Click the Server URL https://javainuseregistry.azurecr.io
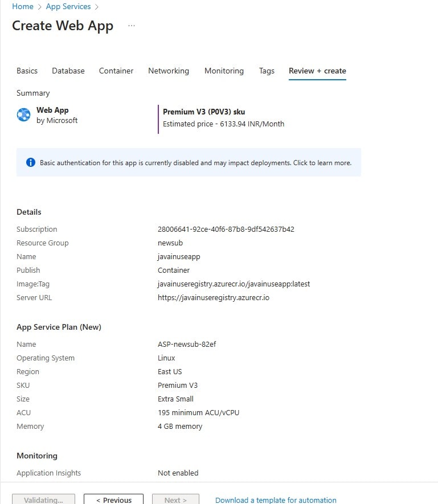This screenshot has height=504, width=438. pyautogui.click(x=214, y=298)
